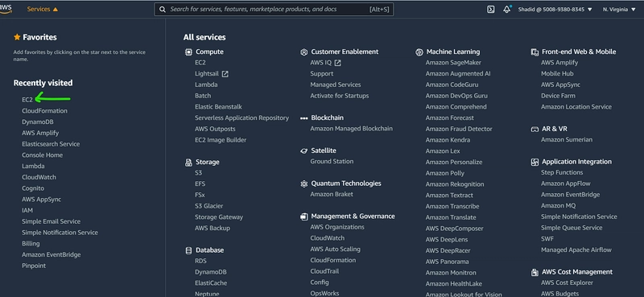Open AWS IQ service
The height and width of the screenshot is (297, 644).
pyautogui.click(x=320, y=63)
